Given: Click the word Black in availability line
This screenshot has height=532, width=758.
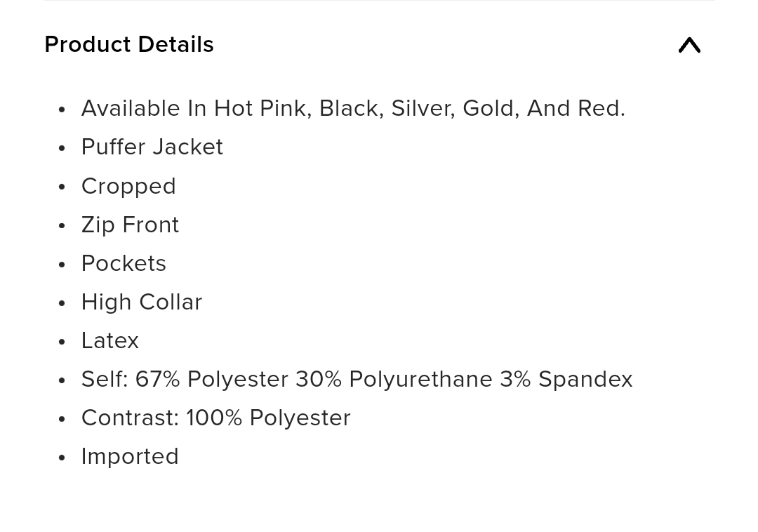Looking at the screenshot, I should click(x=352, y=108).
